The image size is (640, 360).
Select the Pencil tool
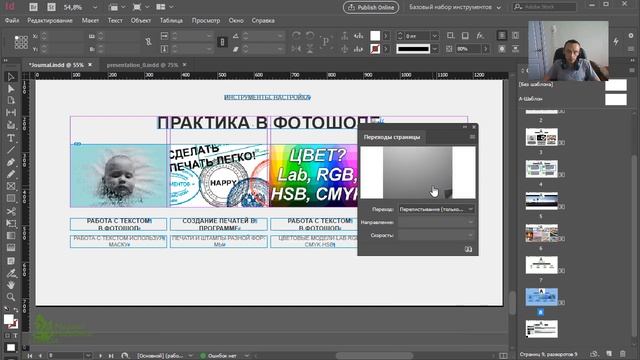coord(11,174)
